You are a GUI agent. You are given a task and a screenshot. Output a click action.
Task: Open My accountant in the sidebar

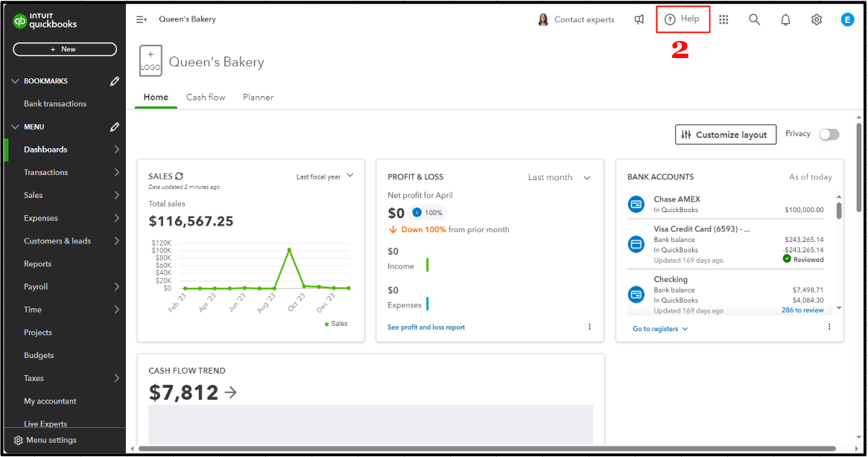tap(51, 402)
